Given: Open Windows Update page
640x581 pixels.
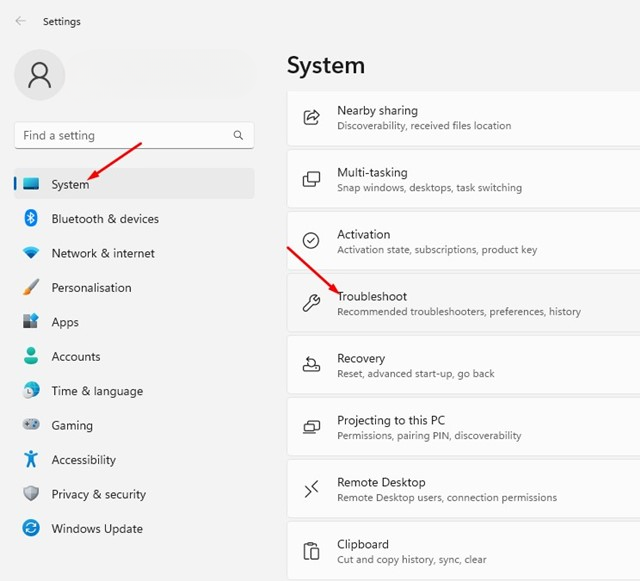Looking at the screenshot, I should [x=134, y=528].
